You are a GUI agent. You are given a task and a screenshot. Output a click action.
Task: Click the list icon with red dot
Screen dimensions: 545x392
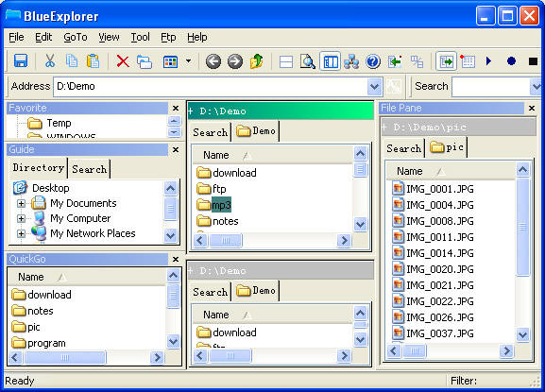pyautogui.click(x=468, y=61)
